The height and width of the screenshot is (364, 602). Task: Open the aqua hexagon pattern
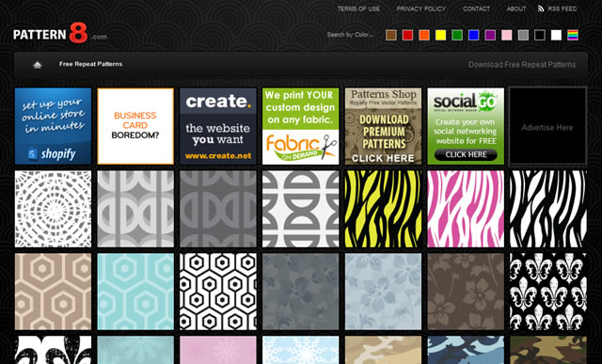tap(135, 292)
